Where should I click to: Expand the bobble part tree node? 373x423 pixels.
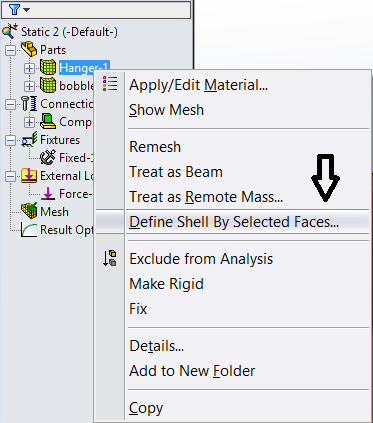coord(29,86)
